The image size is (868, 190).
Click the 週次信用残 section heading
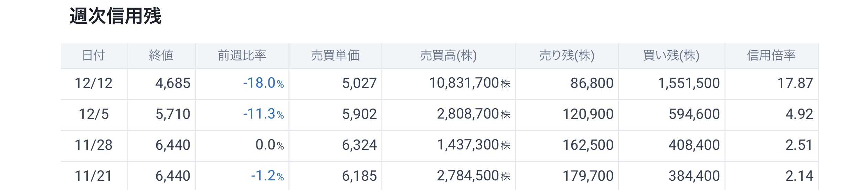pos(115,16)
